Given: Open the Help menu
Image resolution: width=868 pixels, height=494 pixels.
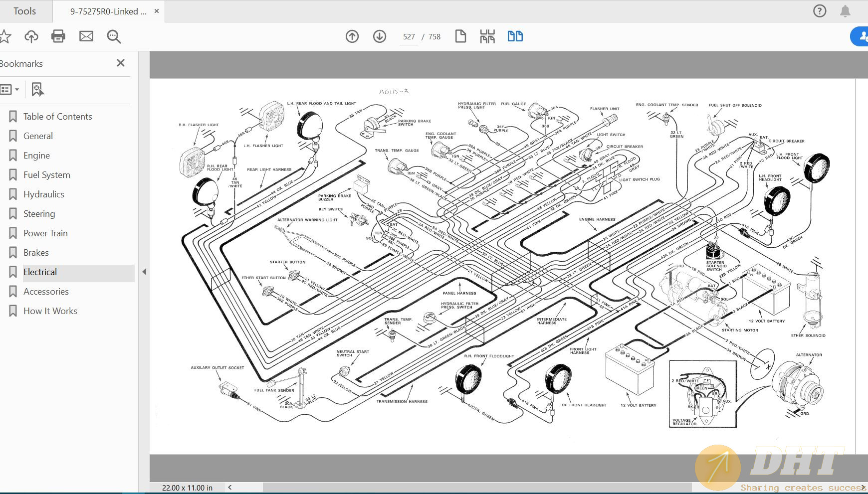Looking at the screenshot, I should point(820,10).
